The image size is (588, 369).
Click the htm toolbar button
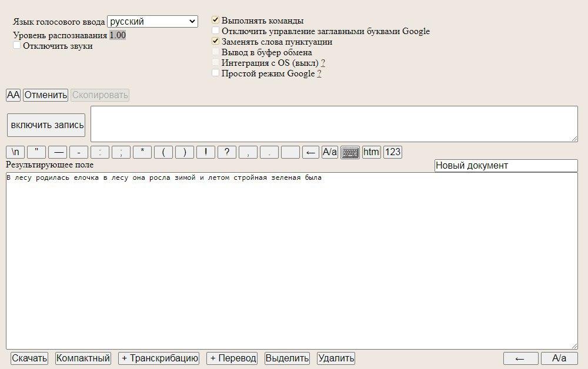click(371, 152)
